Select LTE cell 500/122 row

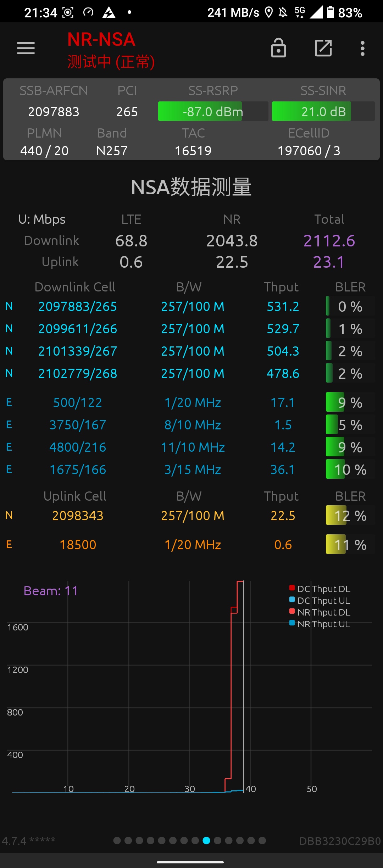pyautogui.click(x=191, y=402)
